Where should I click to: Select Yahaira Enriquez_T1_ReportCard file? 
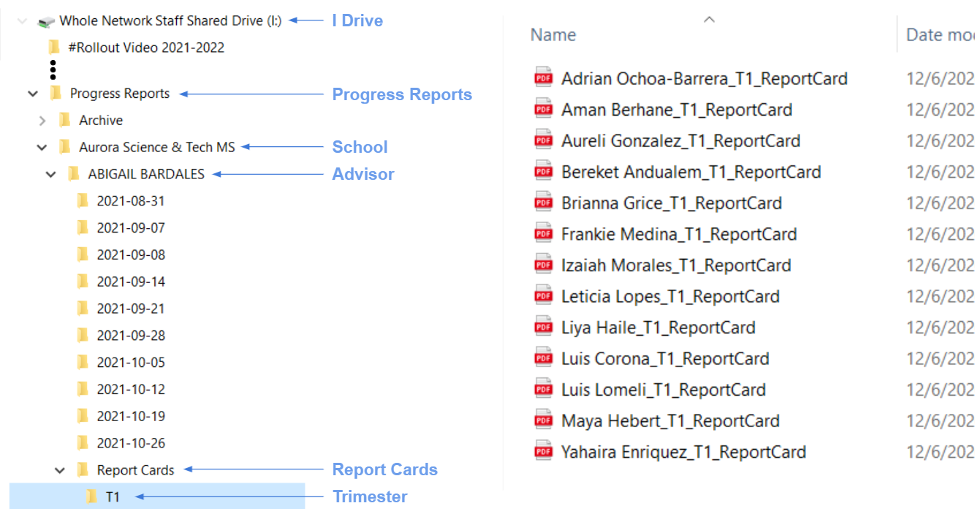click(683, 451)
